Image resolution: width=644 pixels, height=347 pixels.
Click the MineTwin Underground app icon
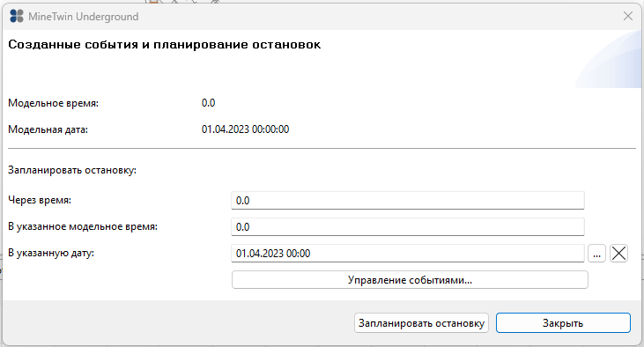click(17, 16)
